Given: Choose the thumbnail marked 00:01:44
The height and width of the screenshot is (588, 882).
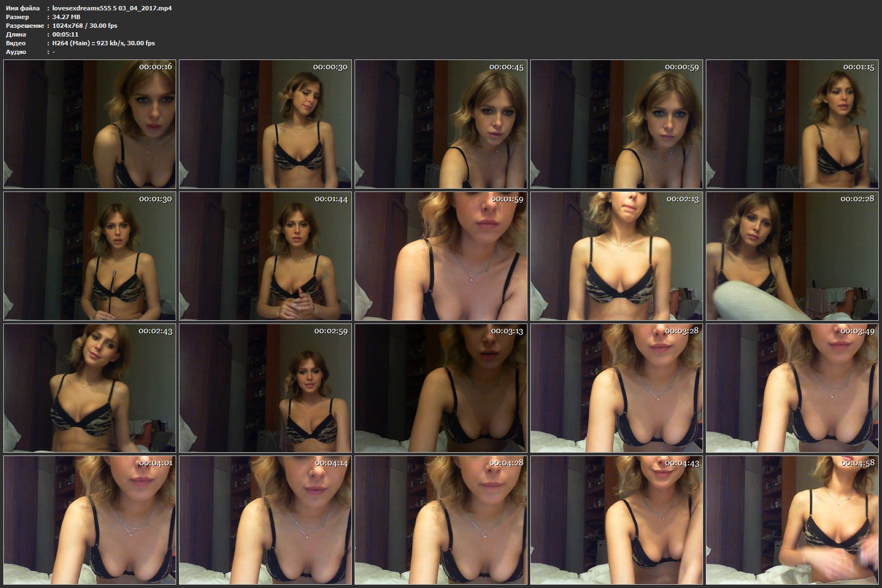Looking at the screenshot, I should pyautogui.click(x=265, y=256).
